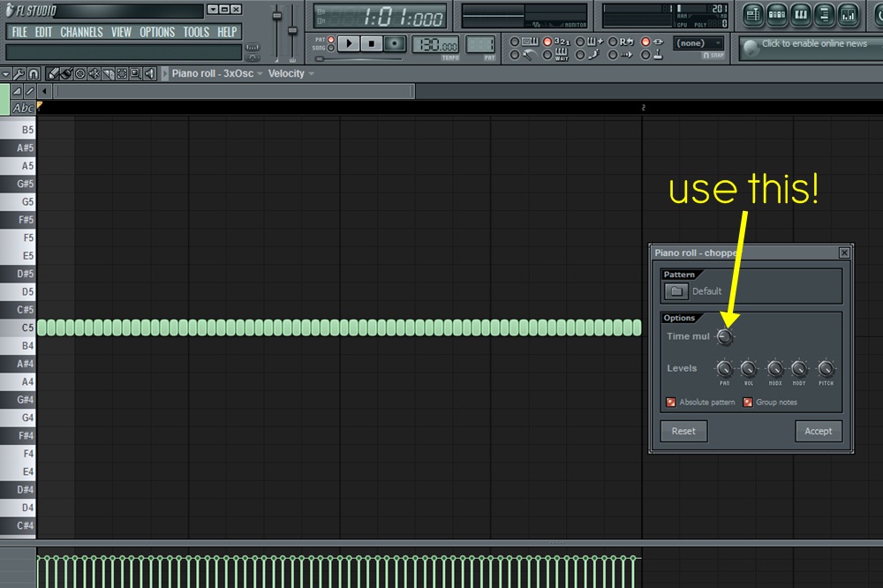Open the piano roll options arrow menu
Image resolution: width=883 pixels, height=588 pixels.
click(5, 73)
